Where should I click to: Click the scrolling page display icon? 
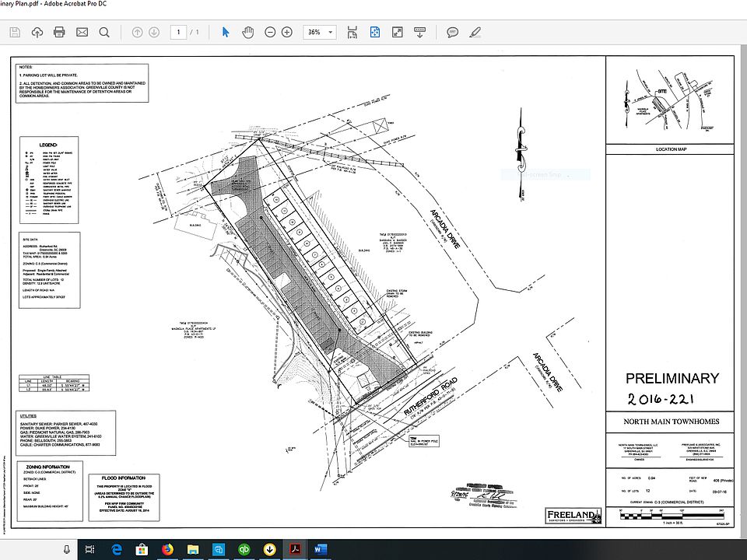pos(352,32)
